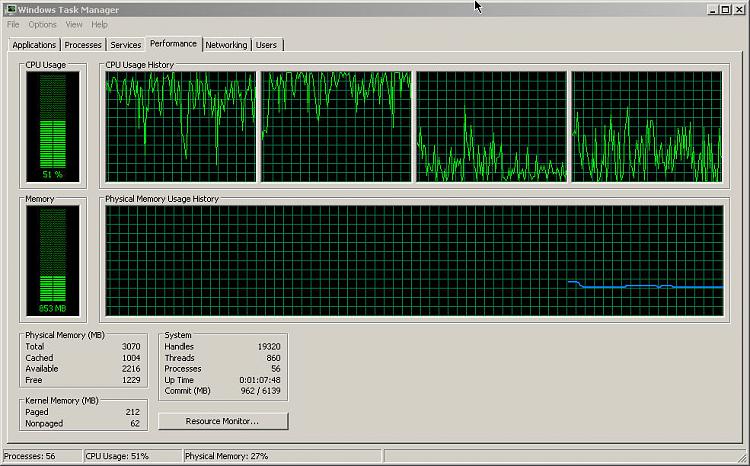The height and width of the screenshot is (466, 750).
Task: Click the Kernel Memory (MB) group label
Action: (x=62, y=401)
